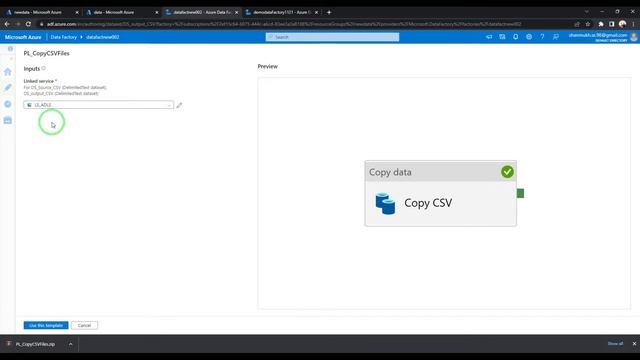Open the Home icon in left sidebar
The image size is (640, 360).
pyautogui.click(x=8, y=72)
